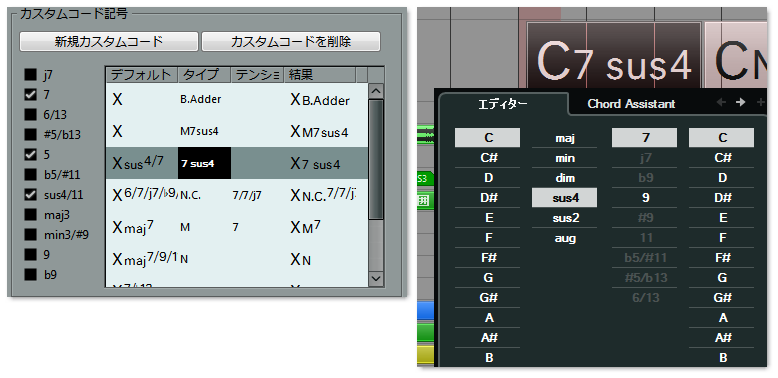The height and width of the screenshot is (378, 778).
Task: Switch to the Chord Assistant tab
Action: click(631, 104)
